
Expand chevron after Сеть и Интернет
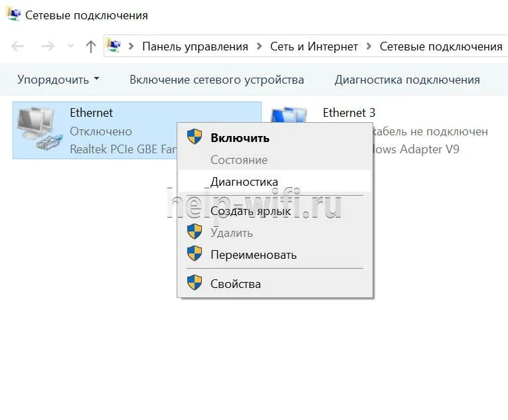coord(369,46)
